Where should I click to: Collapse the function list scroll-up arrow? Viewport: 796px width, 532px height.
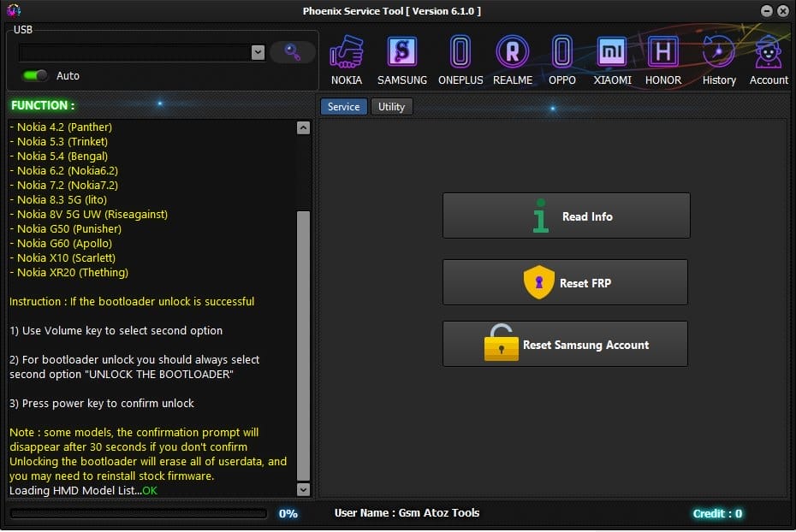pyautogui.click(x=303, y=127)
